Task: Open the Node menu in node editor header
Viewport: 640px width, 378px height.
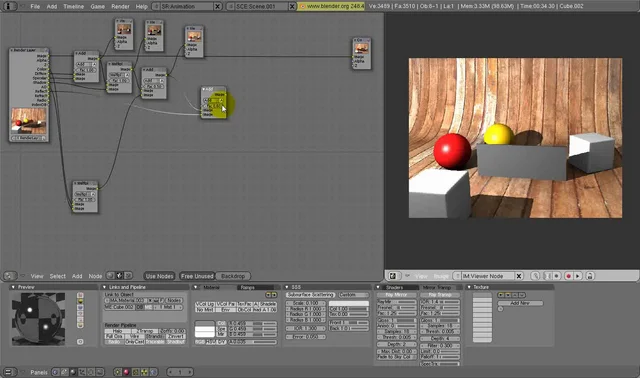Action: coord(95,276)
